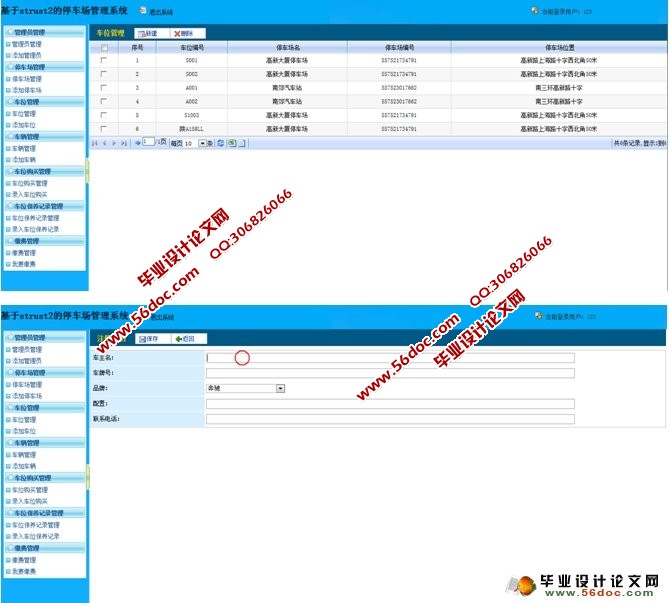Click the page number box in the pager
Screen dimensions: 669x603
[x=148, y=142]
